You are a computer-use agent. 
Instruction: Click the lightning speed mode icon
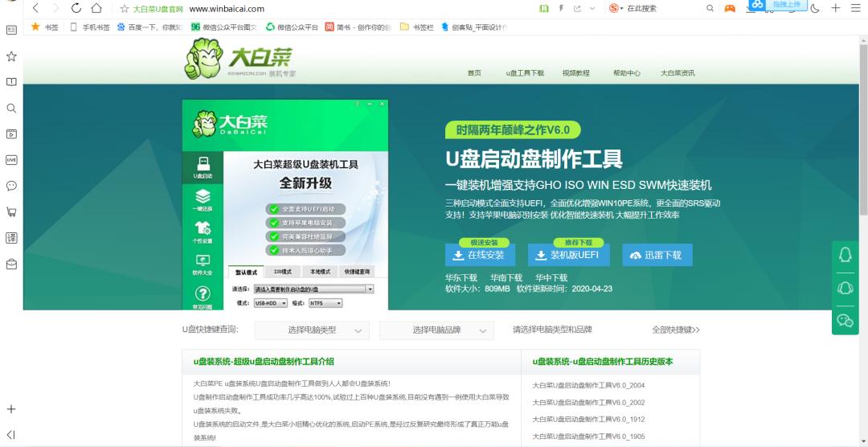561,8
